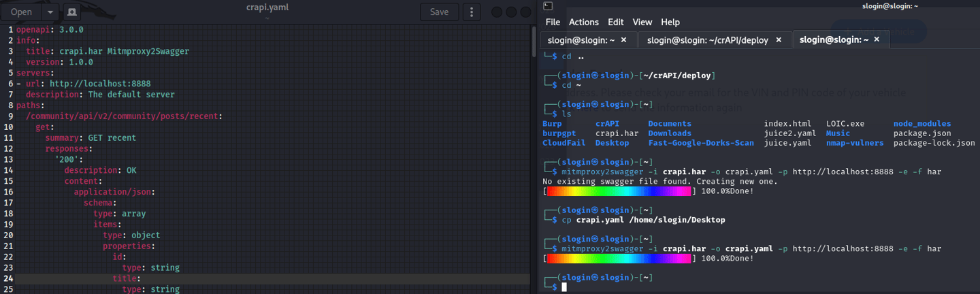980x294 pixels.
Task: Save the crapi.yaml file
Action: point(439,12)
